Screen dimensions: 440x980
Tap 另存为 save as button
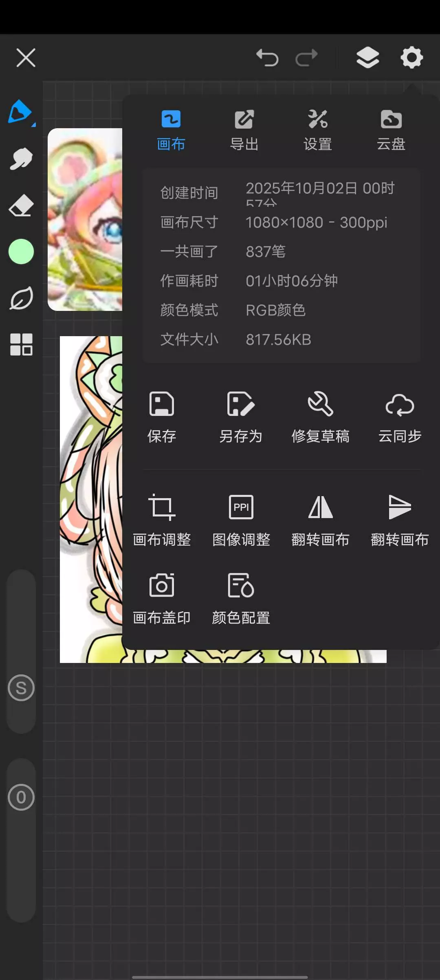[x=241, y=418]
